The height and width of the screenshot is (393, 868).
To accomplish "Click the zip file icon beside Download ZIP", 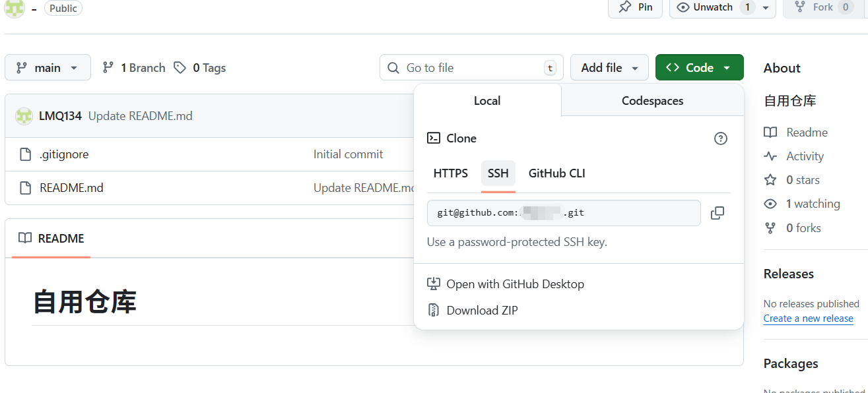I will point(434,310).
